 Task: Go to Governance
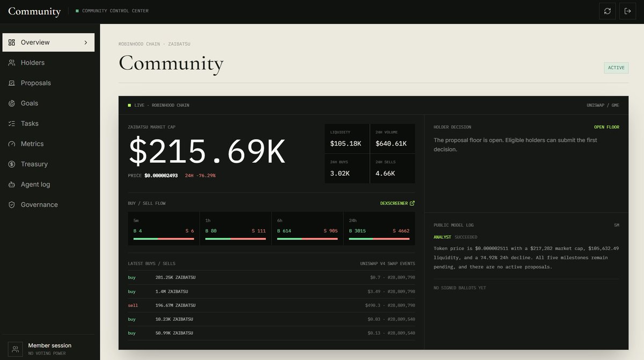pos(48,205)
